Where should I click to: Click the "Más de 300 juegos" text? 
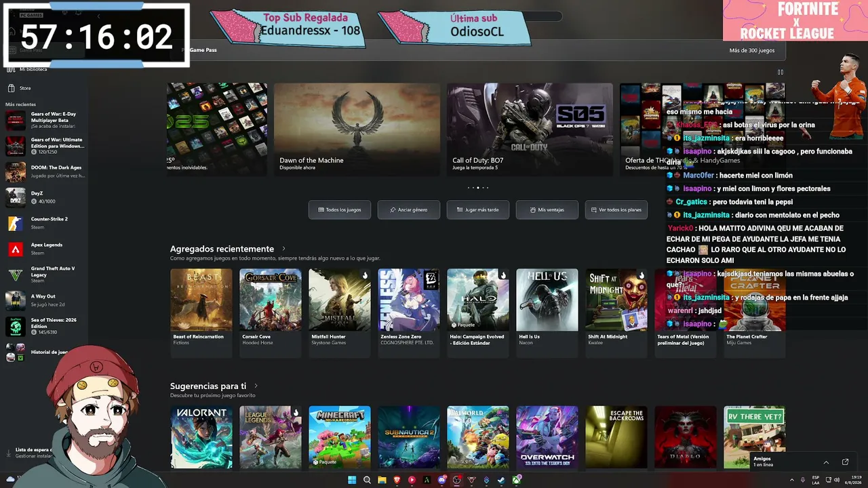coord(752,50)
